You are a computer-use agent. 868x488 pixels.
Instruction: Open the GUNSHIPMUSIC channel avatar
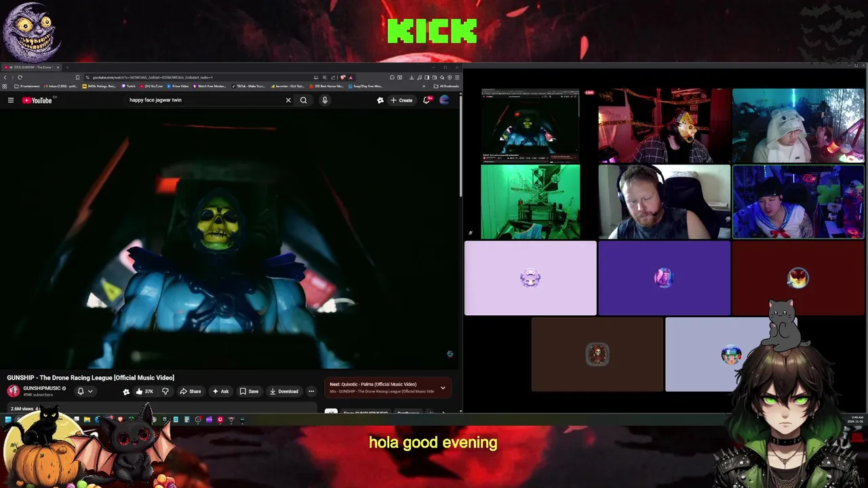(13, 391)
